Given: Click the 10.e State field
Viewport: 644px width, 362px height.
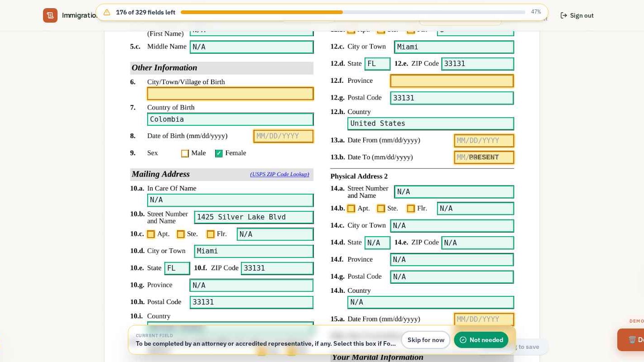Looking at the screenshot, I should click(177, 268).
